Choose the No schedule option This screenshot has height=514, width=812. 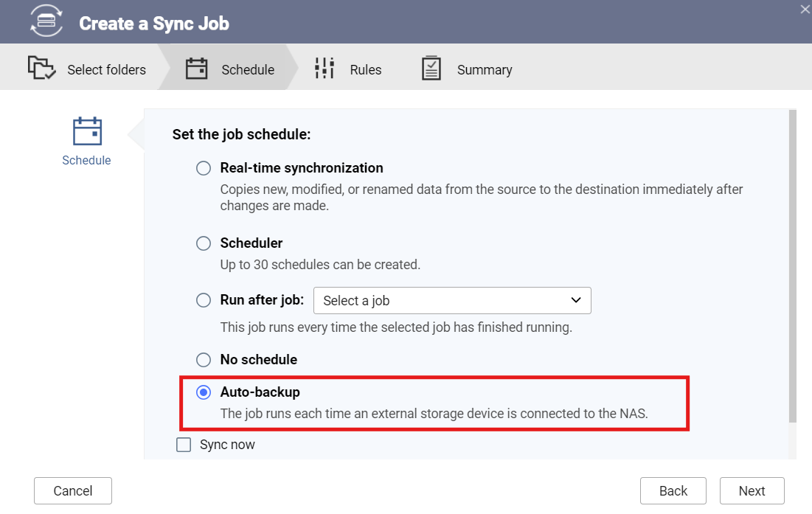(204, 360)
